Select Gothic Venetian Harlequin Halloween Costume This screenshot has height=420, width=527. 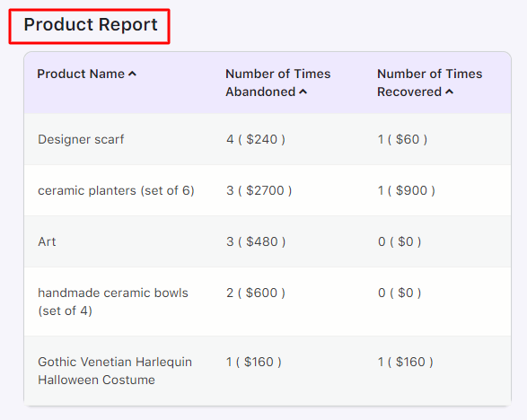115,371
